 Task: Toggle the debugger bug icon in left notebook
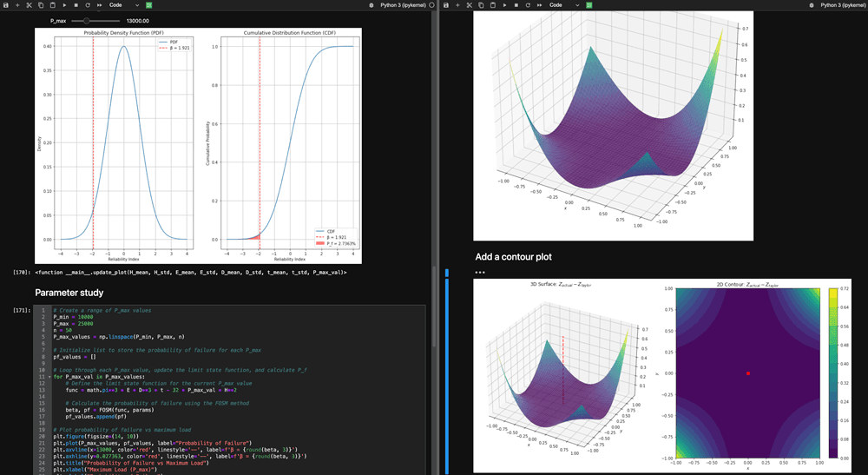pyautogui.click(x=372, y=5)
